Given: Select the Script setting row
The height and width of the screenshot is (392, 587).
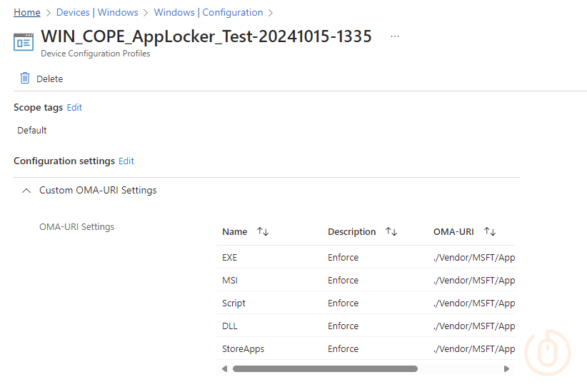Looking at the screenshot, I should pos(234,303).
